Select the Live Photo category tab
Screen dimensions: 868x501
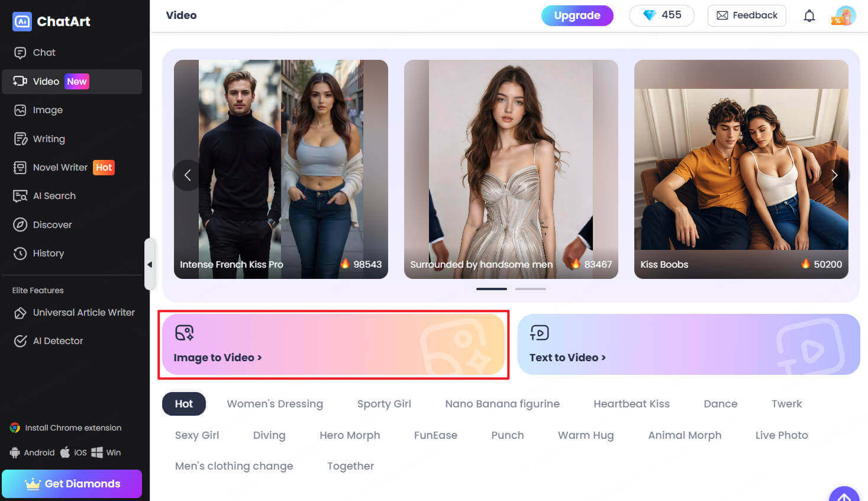(x=781, y=435)
